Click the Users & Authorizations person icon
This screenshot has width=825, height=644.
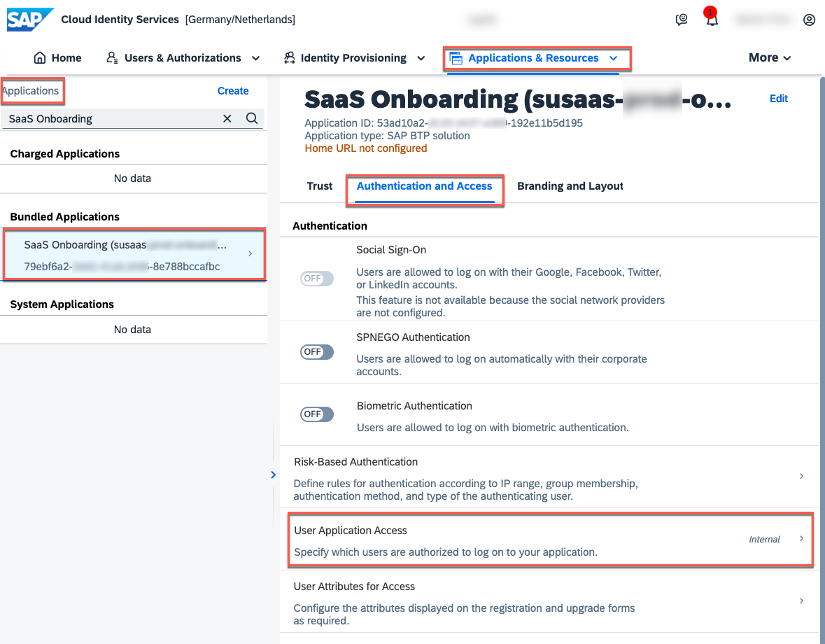pyautogui.click(x=112, y=58)
